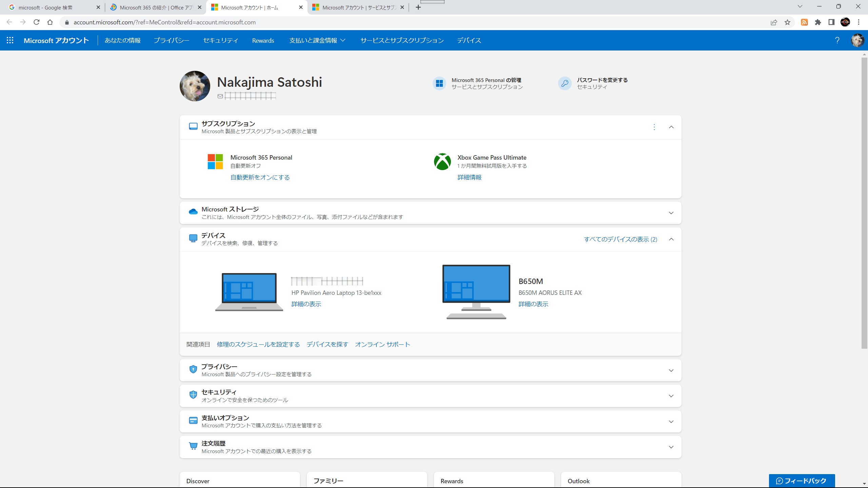The height and width of the screenshot is (488, 868).
Task: Open Rewards in the top navigation
Action: (x=263, y=40)
